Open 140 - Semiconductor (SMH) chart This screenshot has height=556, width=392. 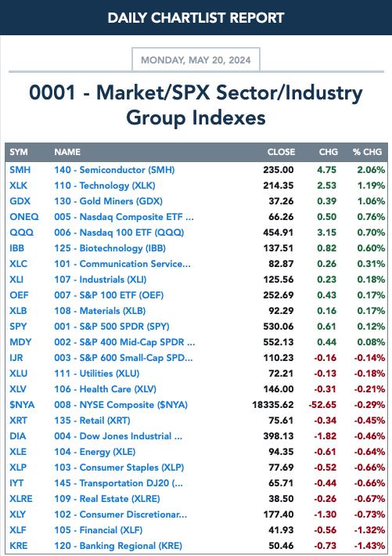(114, 170)
